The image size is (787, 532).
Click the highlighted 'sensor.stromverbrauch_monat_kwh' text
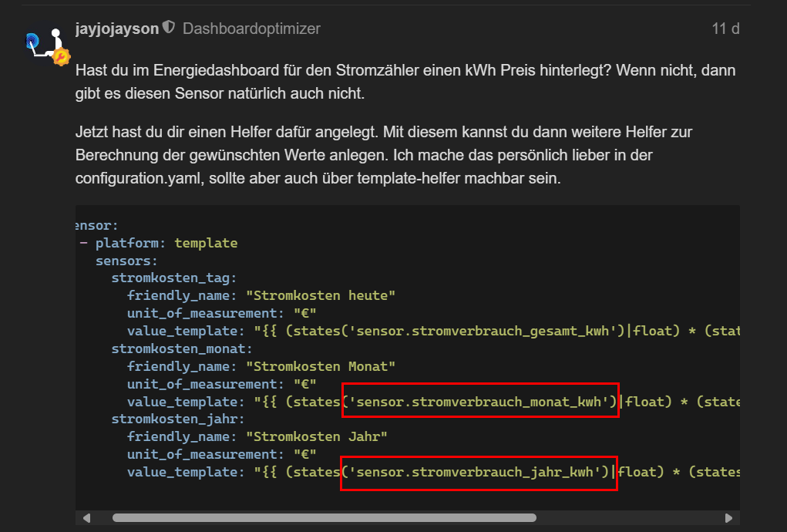click(480, 401)
